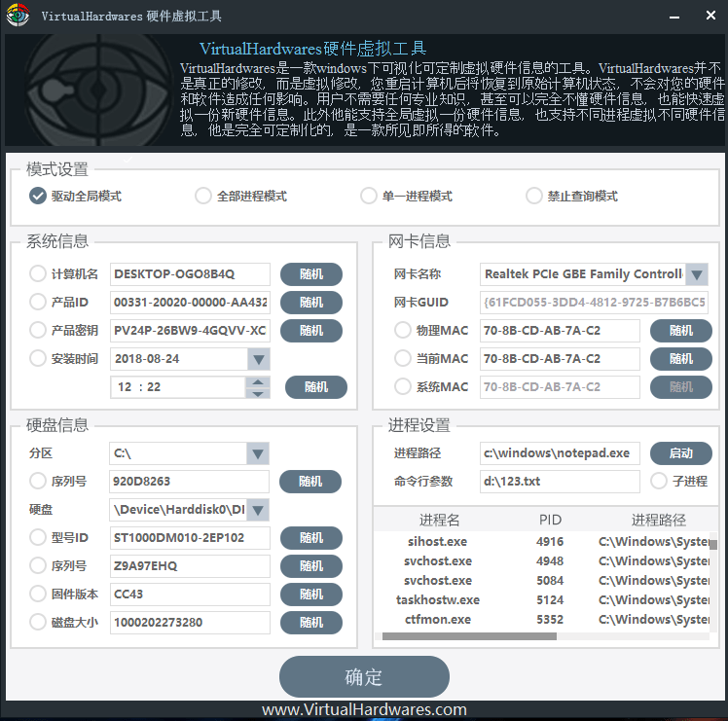Click the 进程名 column header
This screenshot has height=721, width=728.
(x=439, y=520)
